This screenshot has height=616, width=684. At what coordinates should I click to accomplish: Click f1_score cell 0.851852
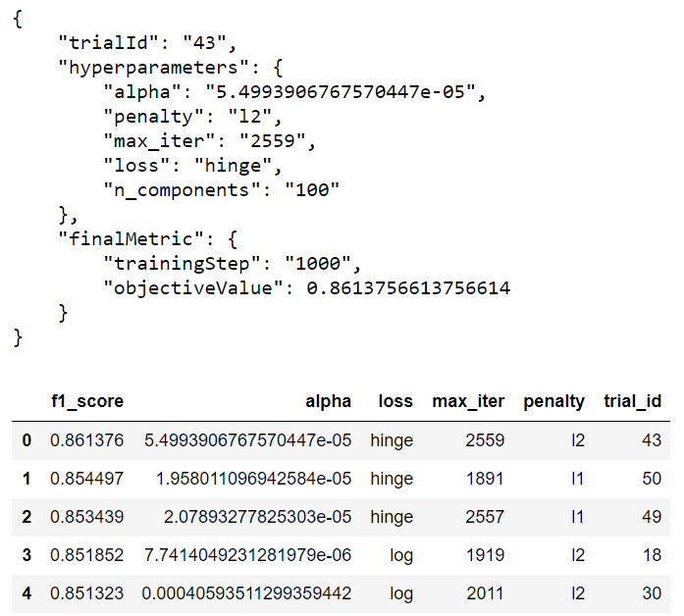[x=86, y=555]
